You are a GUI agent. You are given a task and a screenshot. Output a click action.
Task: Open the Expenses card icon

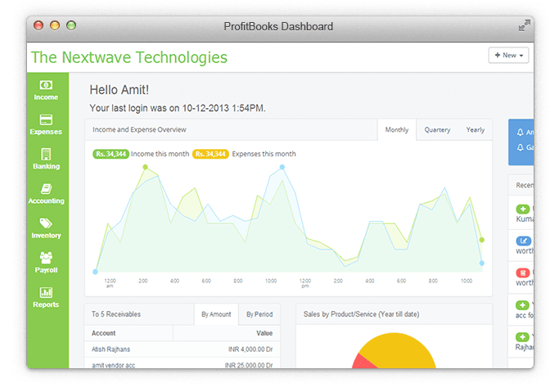(46, 119)
